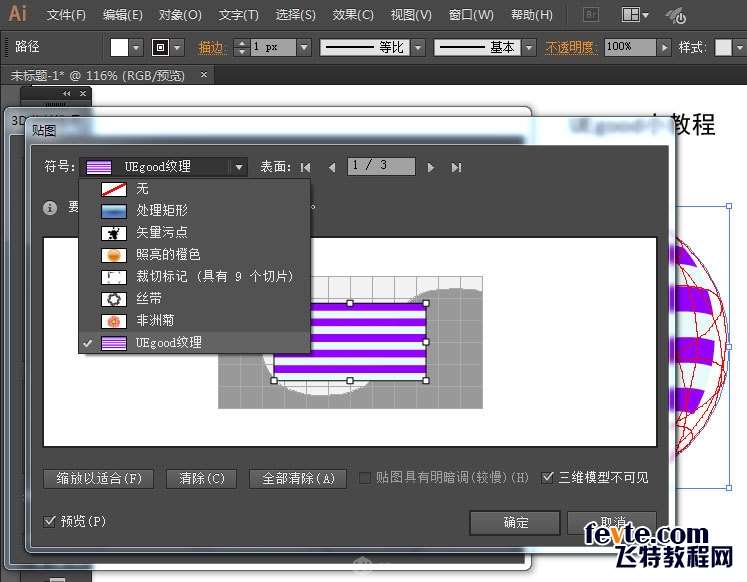Open the 窗口(W) menu
This screenshot has height=582, width=747.
pos(471,15)
